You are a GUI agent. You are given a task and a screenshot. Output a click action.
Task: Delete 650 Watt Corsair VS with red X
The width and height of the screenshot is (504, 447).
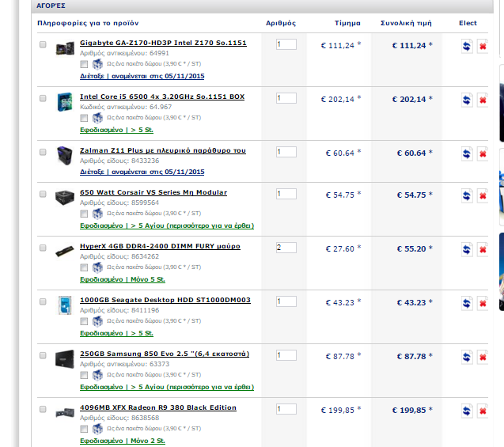pos(483,195)
